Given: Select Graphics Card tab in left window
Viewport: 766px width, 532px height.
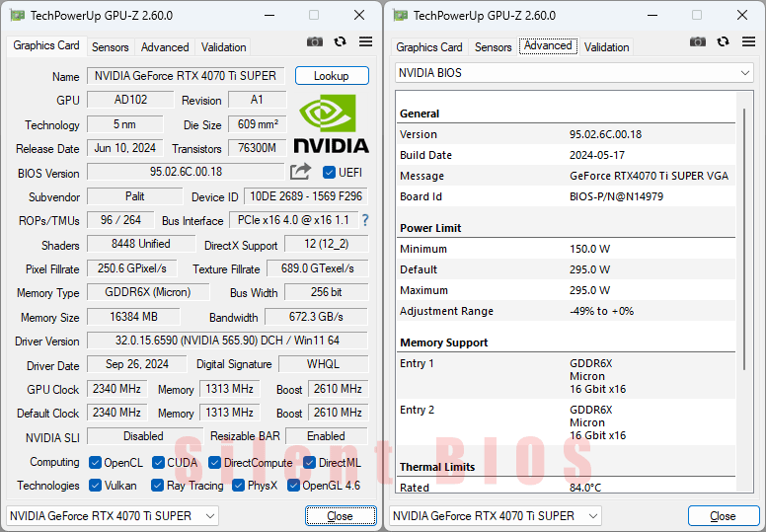Looking at the screenshot, I should point(46,46).
